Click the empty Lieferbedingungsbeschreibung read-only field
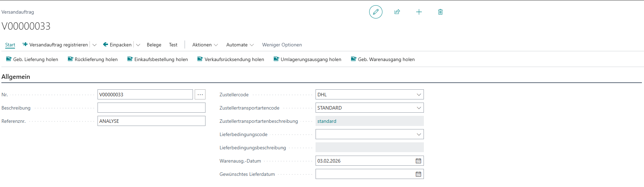The height and width of the screenshot is (187, 644). click(370, 148)
